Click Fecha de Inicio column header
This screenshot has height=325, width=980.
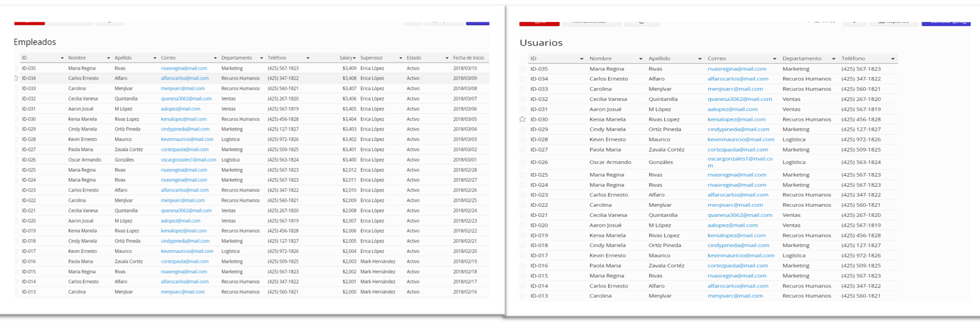[468, 58]
